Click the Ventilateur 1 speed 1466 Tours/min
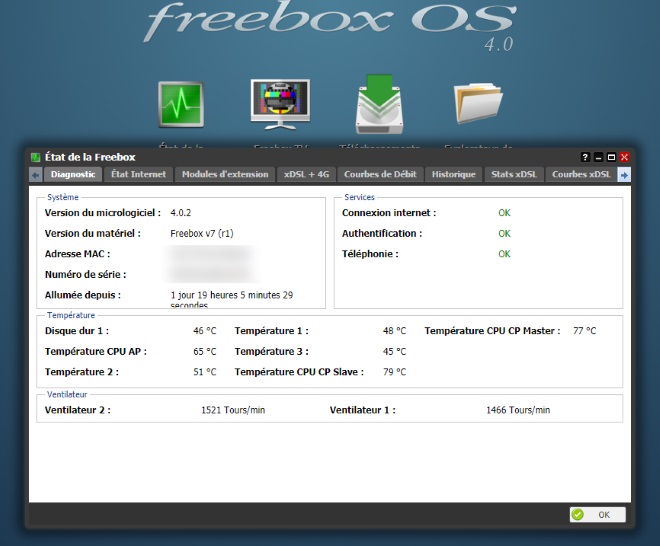 pos(518,410)
